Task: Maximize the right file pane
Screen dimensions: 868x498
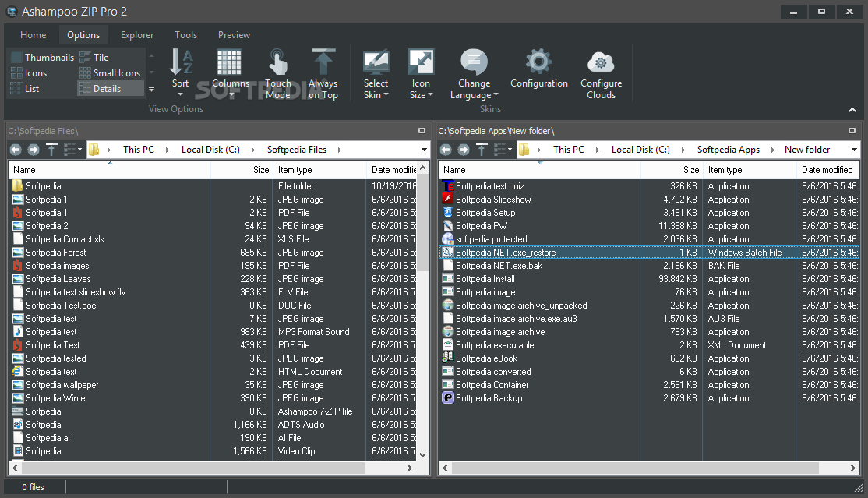Action: (x=852, y=131)
